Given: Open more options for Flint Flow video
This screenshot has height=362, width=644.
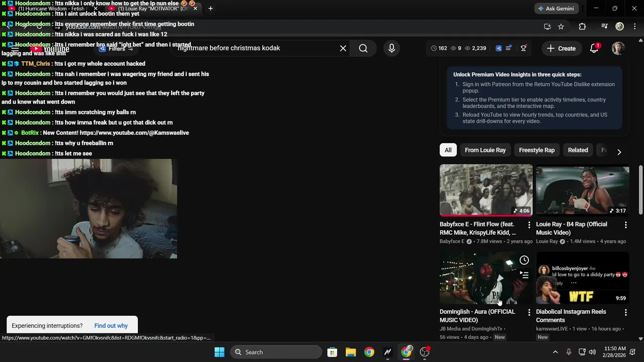Looking at the screenshot, I should tap(529, 225).
